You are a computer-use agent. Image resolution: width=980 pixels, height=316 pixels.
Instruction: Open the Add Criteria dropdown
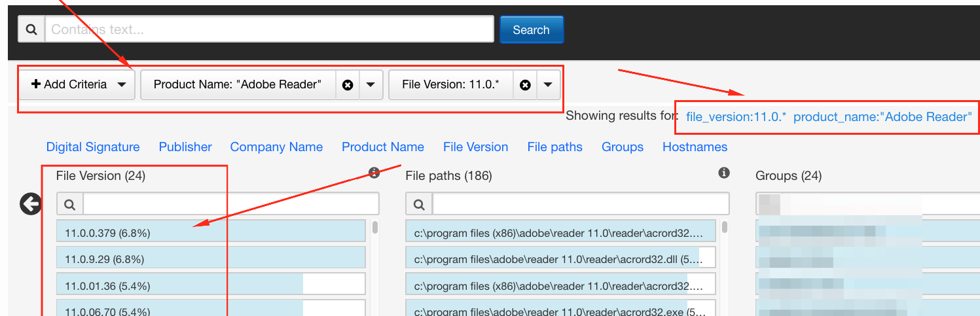[x=77, y=84]
